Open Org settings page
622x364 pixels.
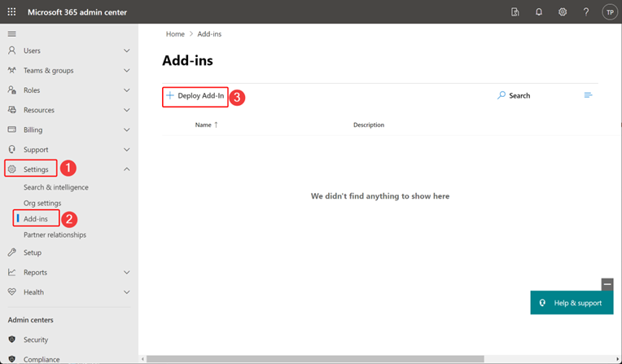(x=42, y=204)
